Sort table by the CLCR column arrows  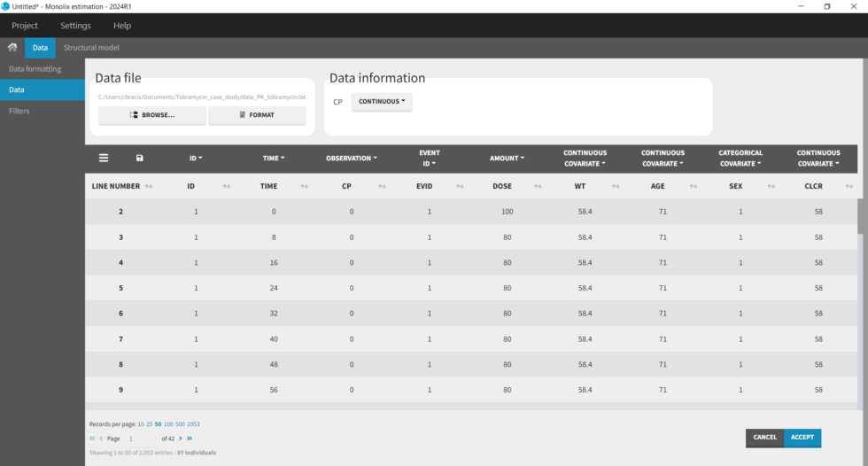pyautogui.click(x=849, y=187)
